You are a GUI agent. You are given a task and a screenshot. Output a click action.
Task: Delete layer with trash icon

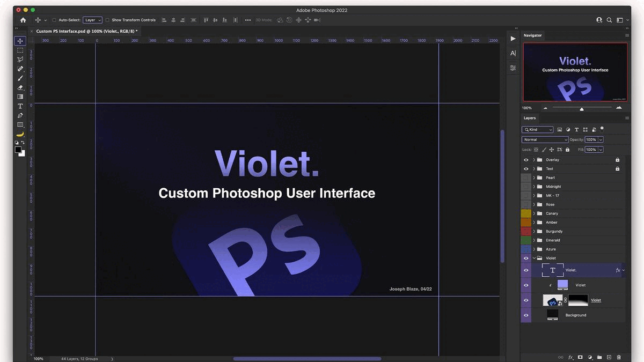pos(618,357)
